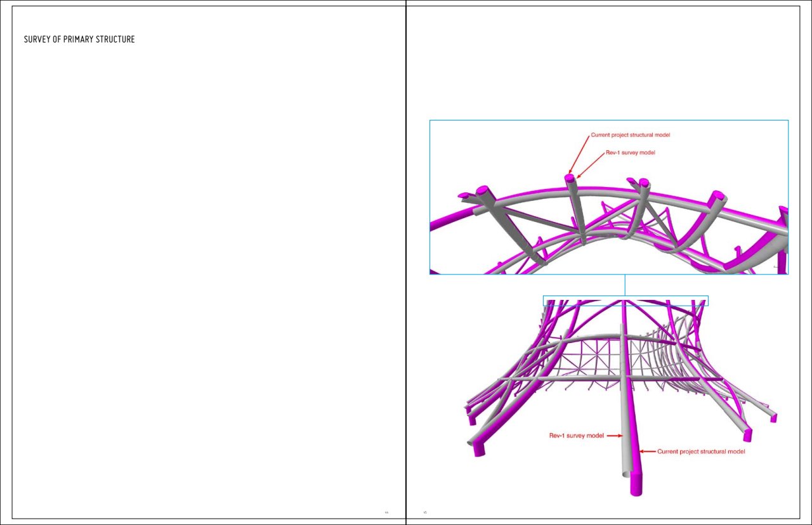Click magenta column cap under upper arrows
The width and height of the screenshot is (812, 525).
[x=570, y=178]
